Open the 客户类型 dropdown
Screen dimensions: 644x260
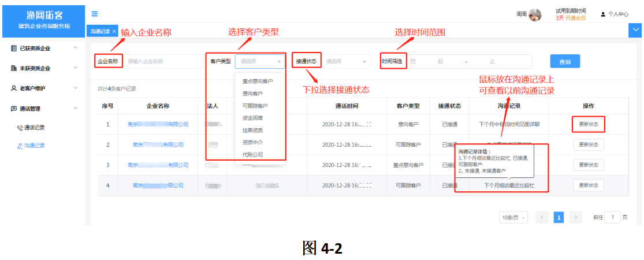coord(260,61)
